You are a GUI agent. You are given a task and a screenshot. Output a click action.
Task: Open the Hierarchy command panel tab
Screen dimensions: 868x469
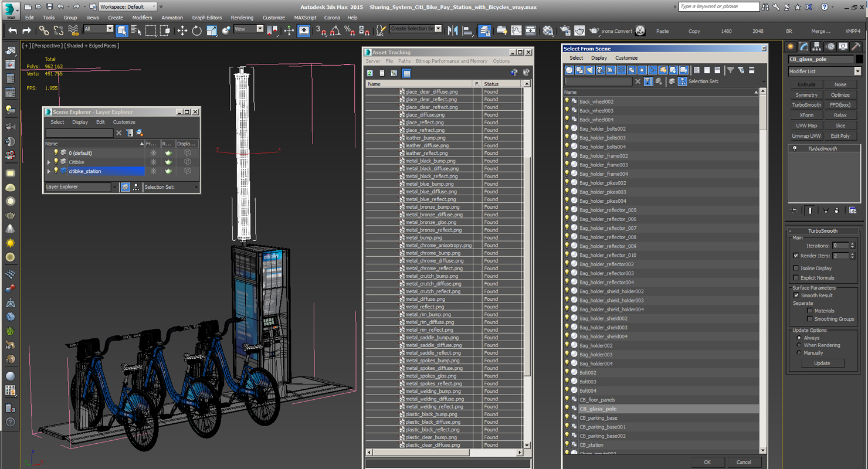pyautogui.click(x=817, y=46)
